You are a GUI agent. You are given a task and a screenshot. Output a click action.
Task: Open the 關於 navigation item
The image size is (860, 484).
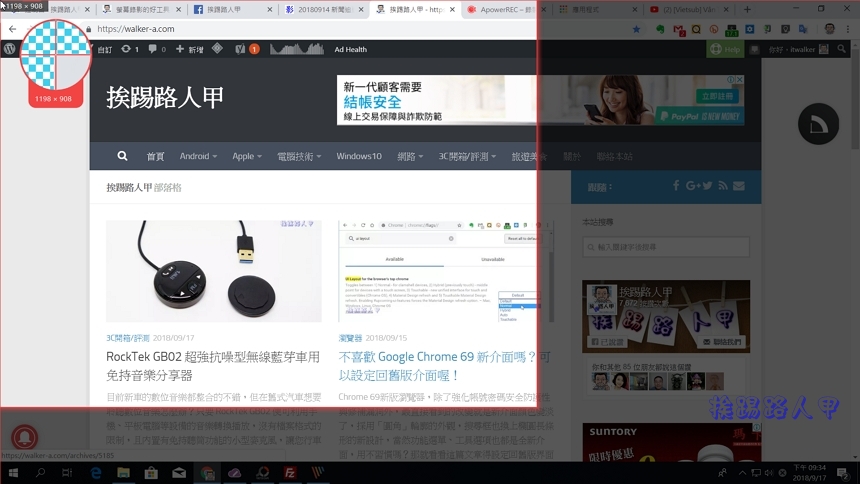[572, 156]
